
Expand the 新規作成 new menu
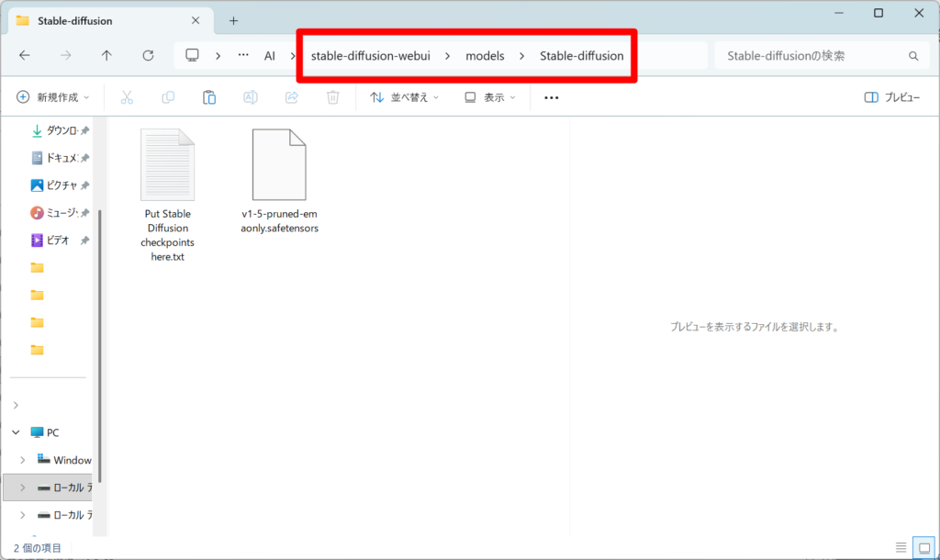point(52,97)
